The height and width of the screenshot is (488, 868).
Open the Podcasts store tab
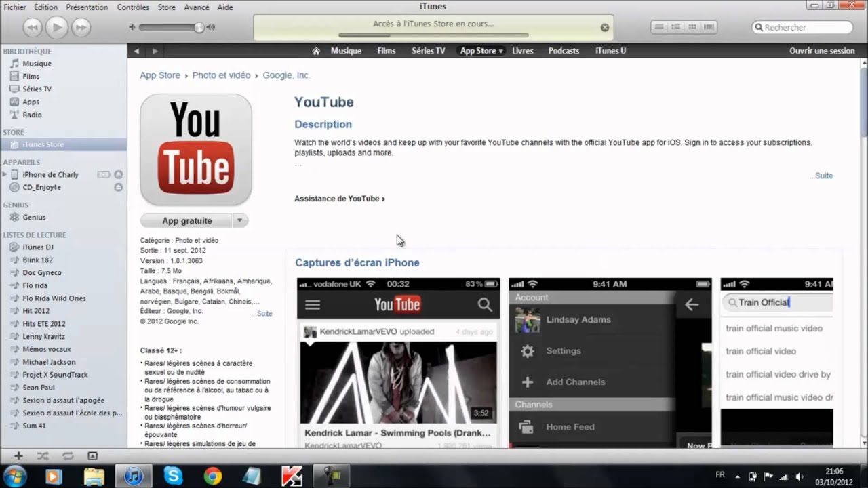coord(564,51)
